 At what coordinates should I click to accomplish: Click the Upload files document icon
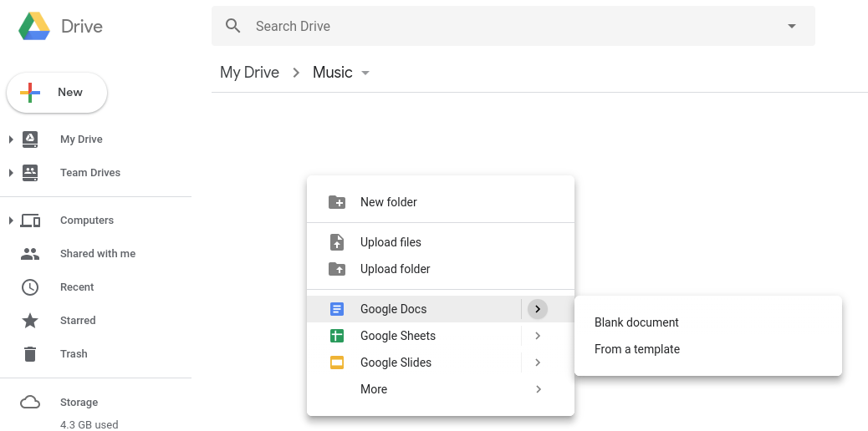coord(336,242)
